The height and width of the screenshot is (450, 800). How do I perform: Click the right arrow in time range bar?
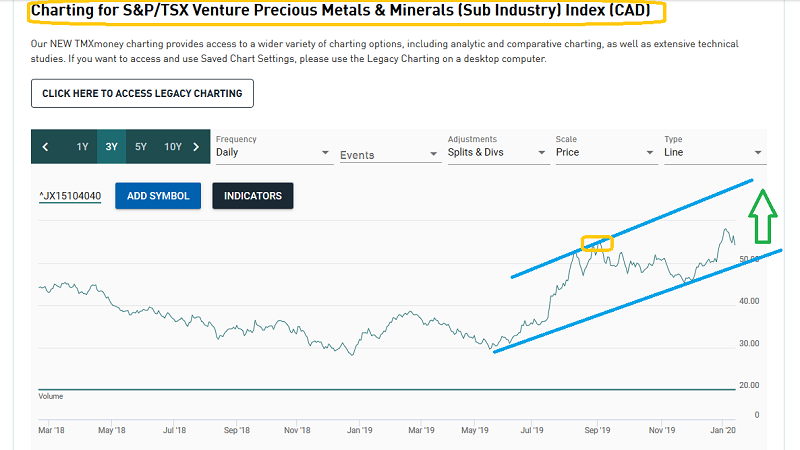196,147
